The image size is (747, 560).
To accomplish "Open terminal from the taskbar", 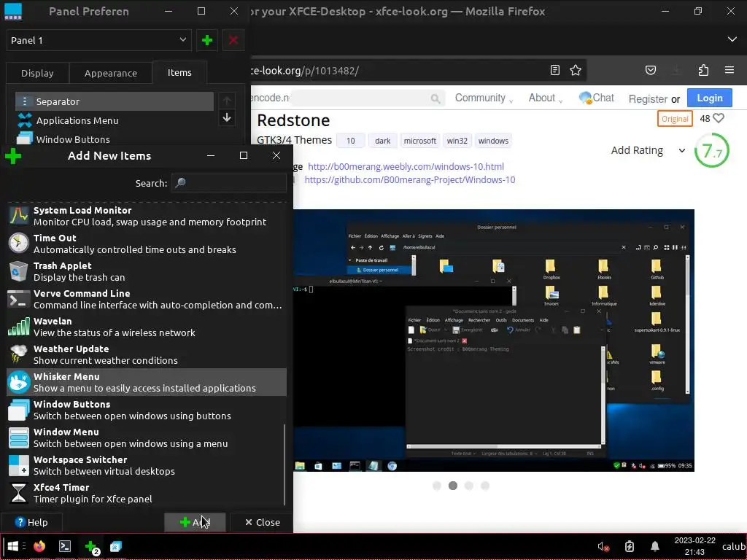I will pyautogui.click(x=65, y=546).
